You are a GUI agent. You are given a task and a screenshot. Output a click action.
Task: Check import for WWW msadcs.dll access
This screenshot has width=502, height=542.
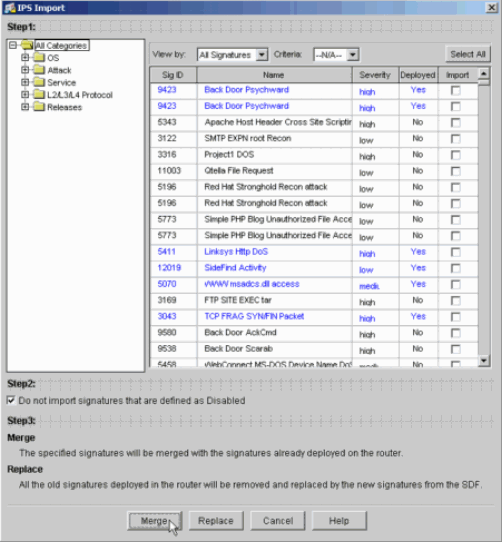tap(456, 284)
